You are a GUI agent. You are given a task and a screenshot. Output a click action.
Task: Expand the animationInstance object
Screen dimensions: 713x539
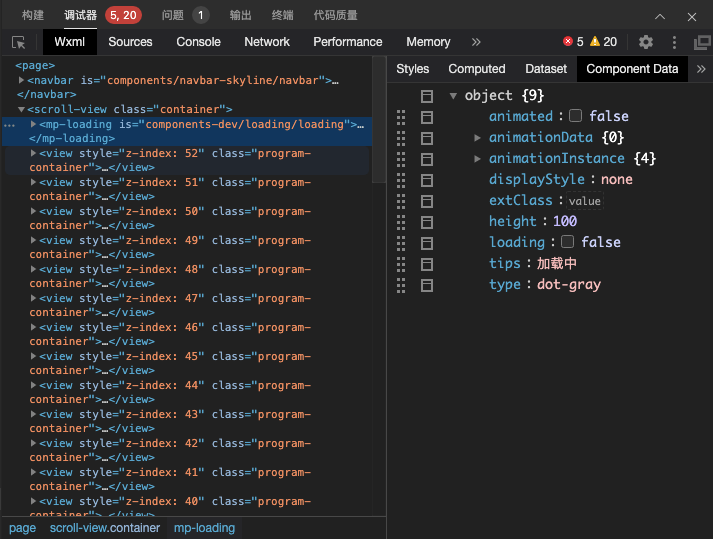tap(478, 158)
